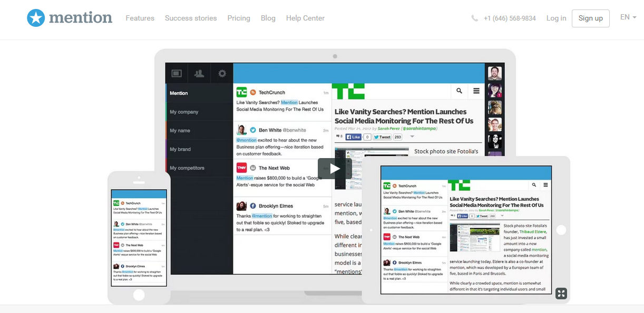Open Ben White's tweet on the laptop
Viewport: 644px width, 313px height.
[282, 141]
